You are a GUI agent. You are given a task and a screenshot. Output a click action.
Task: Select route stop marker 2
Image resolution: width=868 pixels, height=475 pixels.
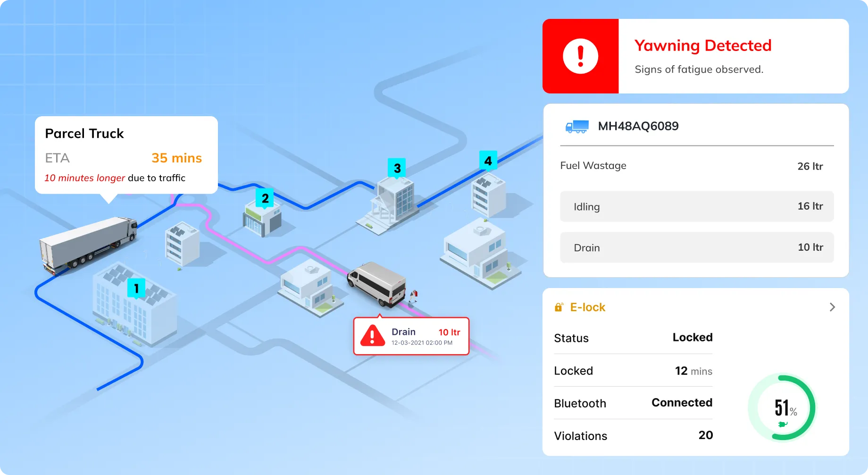265,198
